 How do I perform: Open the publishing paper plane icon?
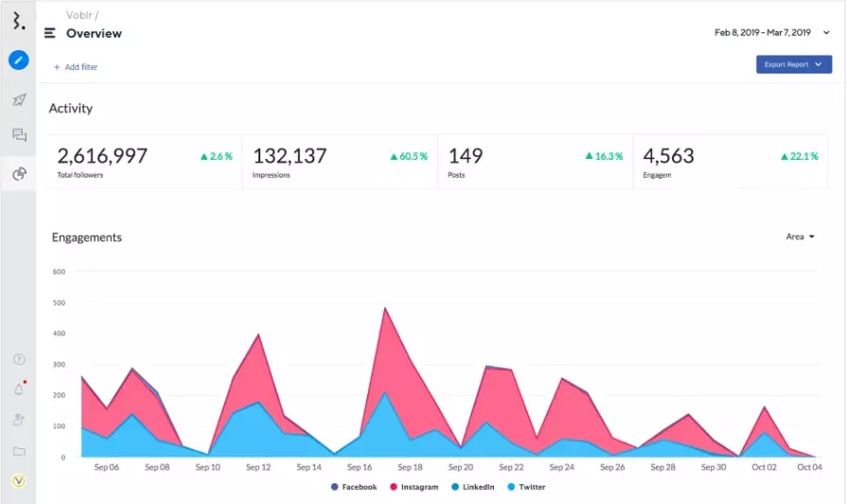[x=19, y=99]
